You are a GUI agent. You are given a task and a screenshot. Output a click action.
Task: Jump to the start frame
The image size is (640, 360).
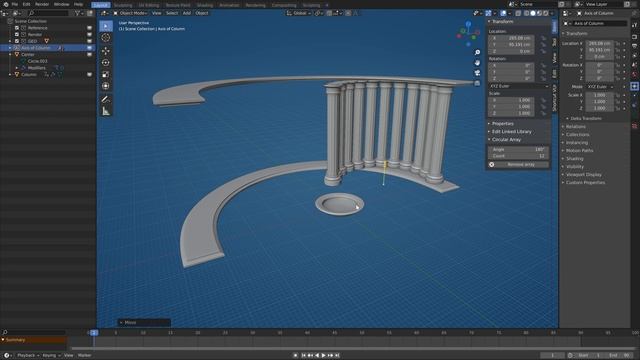click(x=303, y=356)
